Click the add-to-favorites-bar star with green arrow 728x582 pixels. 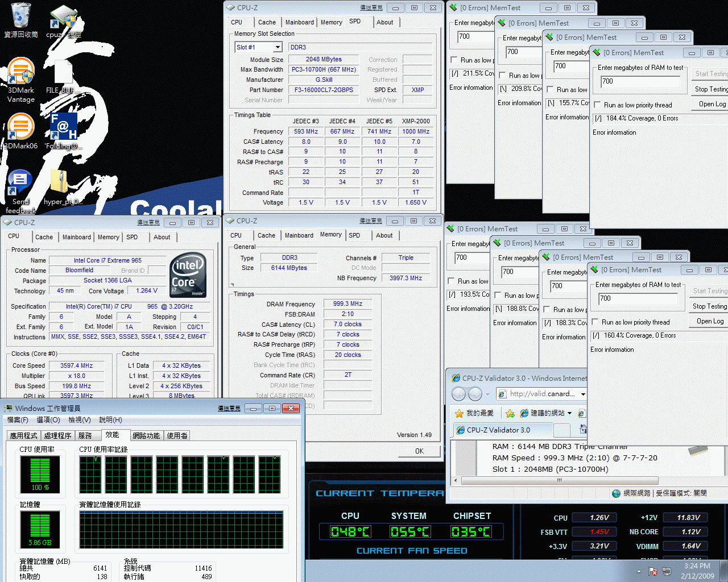click(x=510, y=413)
